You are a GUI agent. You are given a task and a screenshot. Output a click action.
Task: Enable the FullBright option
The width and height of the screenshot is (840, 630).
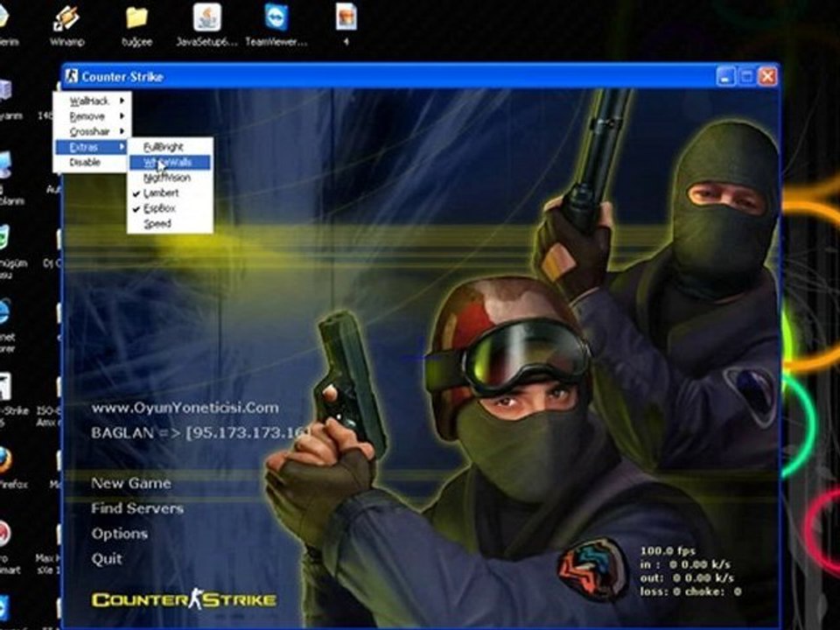[x=171, y=147]
